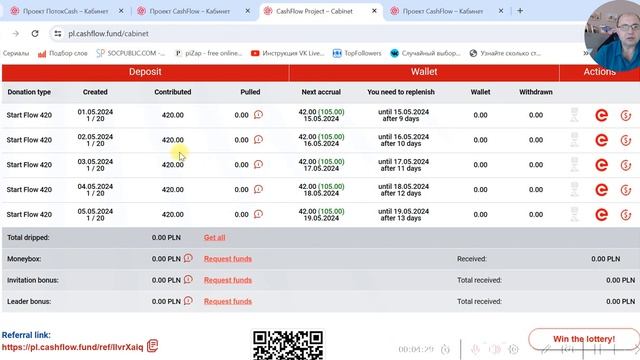This screenshot has height=360, width=640.
Task: Click the dollar cycle icon for the 01.05.2024 deposit
Action: [x=626, y=116]
